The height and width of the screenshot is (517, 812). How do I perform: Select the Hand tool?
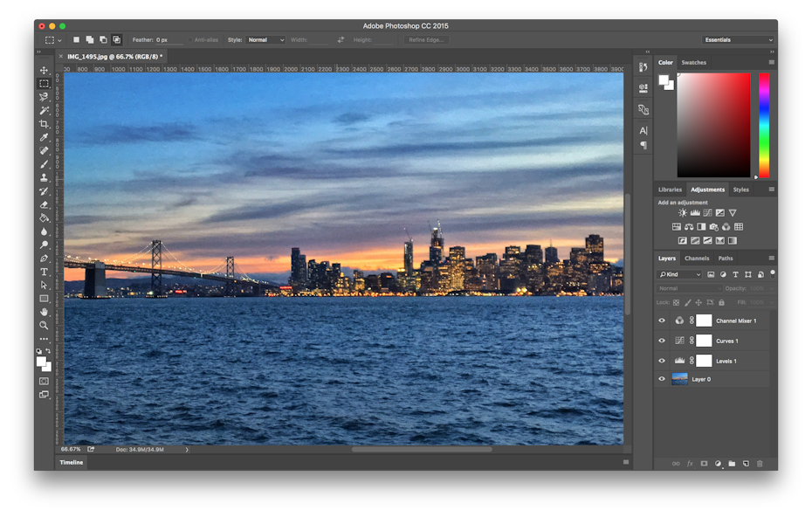[44, 312]
